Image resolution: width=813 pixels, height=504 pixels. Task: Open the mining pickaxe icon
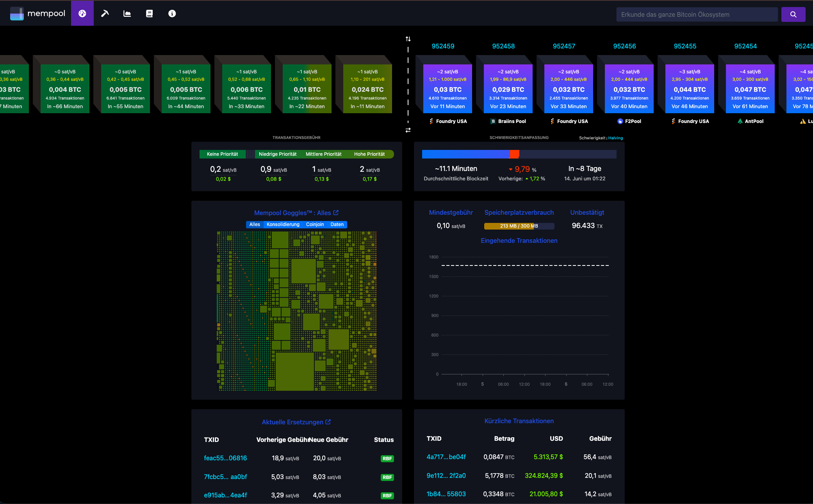pos(105,13)
